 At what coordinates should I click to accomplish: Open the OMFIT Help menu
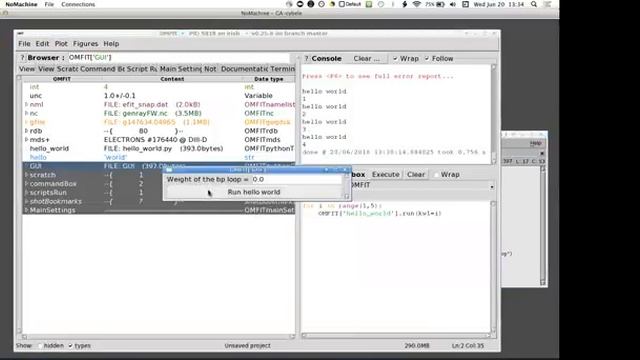click(111, 44)
